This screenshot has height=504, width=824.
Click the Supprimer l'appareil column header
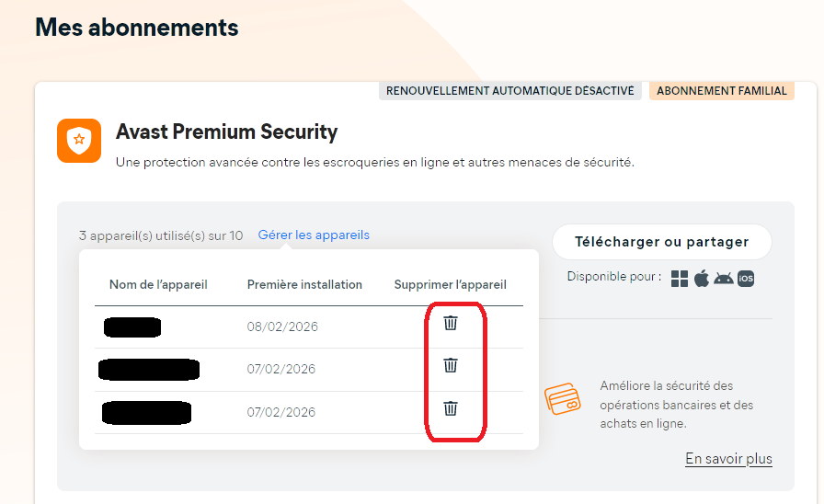point(451,285)
